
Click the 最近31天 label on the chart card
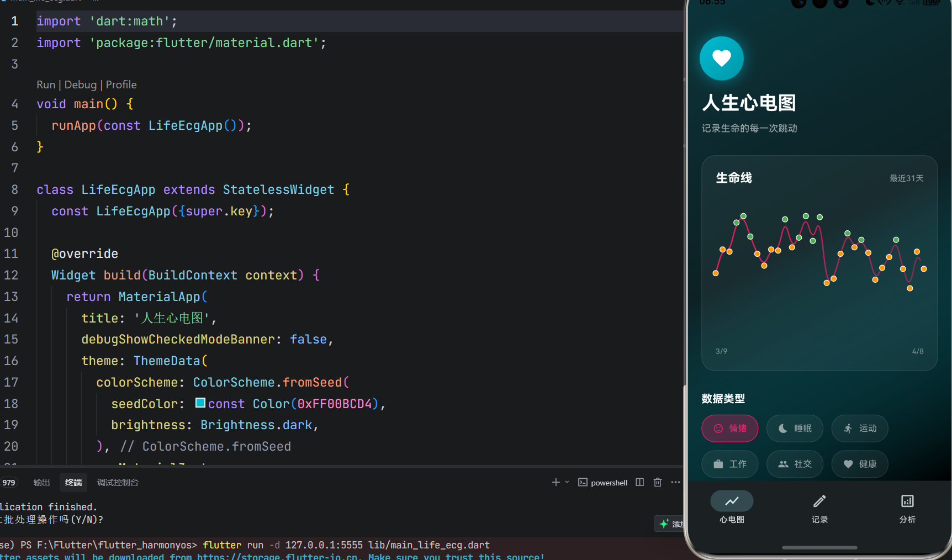coord(906,178)
